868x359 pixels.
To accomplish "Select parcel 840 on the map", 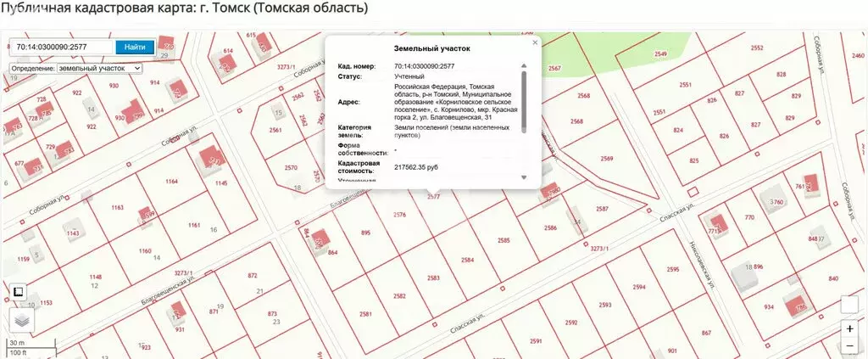I will click(x=833, y=278).
